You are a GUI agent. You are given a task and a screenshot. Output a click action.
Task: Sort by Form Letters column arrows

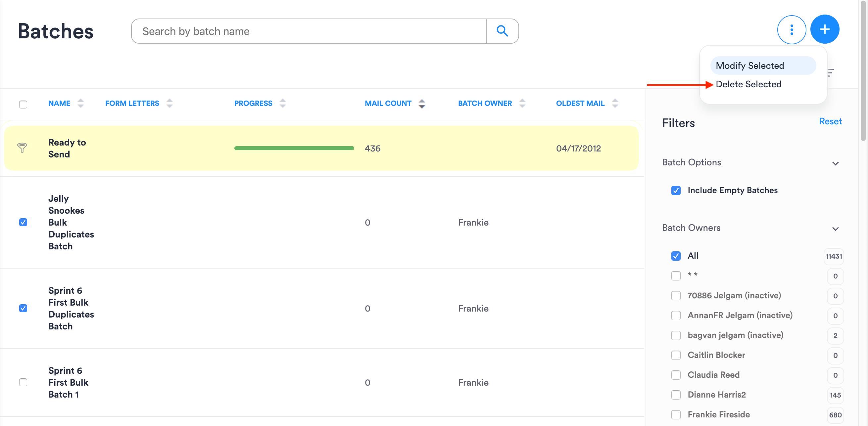click(x=169, y=104)
